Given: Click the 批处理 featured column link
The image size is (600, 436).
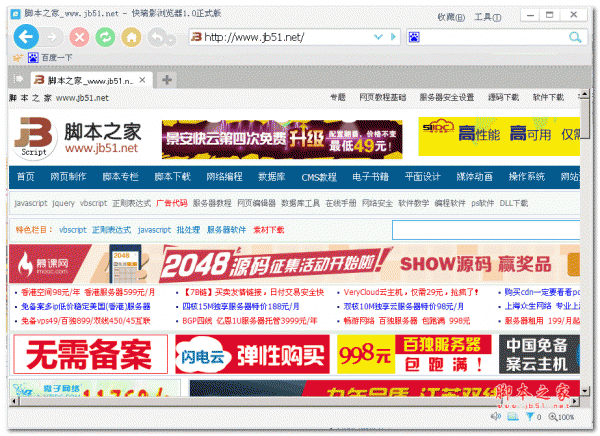Looking at the screenshot, I should [188, 230].
